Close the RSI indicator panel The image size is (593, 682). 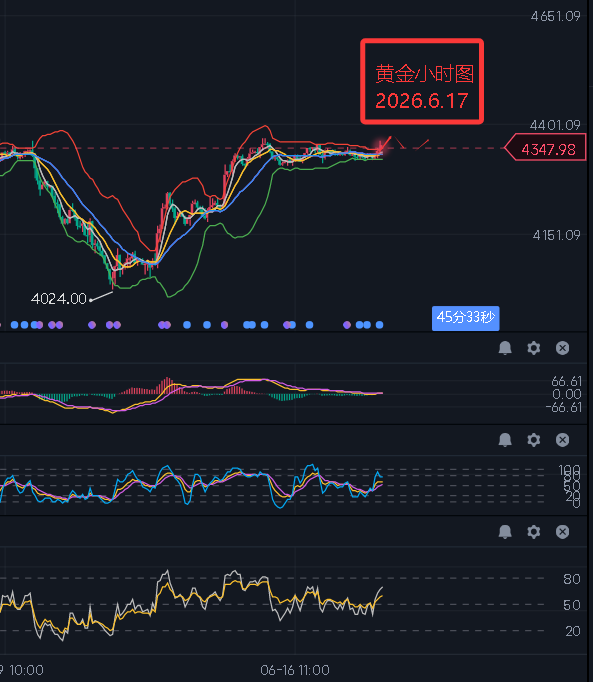coord(562,532)
